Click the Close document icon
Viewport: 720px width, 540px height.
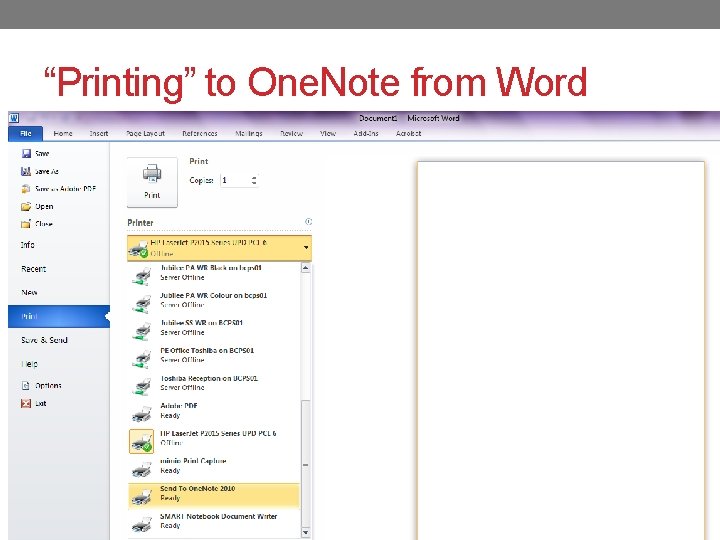click(x=26, y=224)
